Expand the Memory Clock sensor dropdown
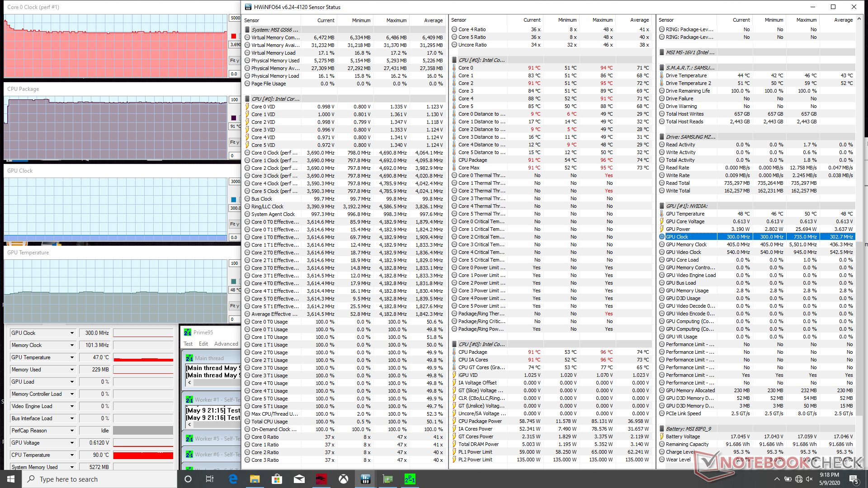This screenshot has height=488, width=868. click(72, 345)
